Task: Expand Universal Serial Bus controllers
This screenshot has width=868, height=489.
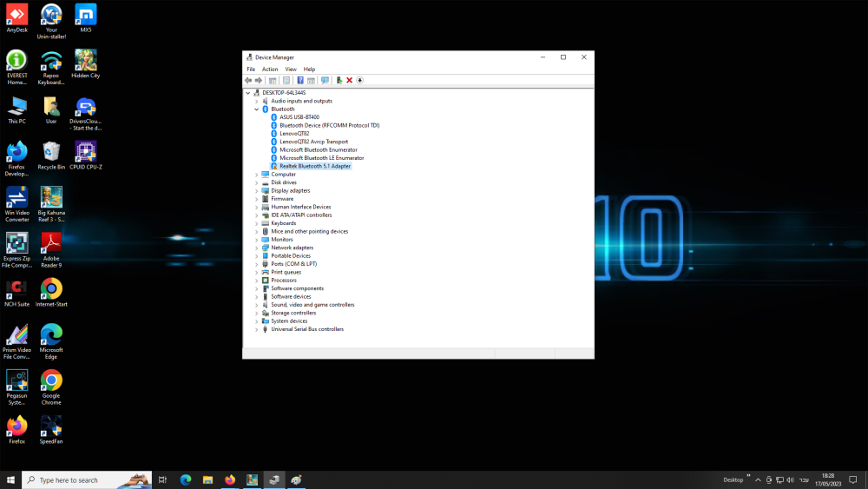Action: click(256, 329)
